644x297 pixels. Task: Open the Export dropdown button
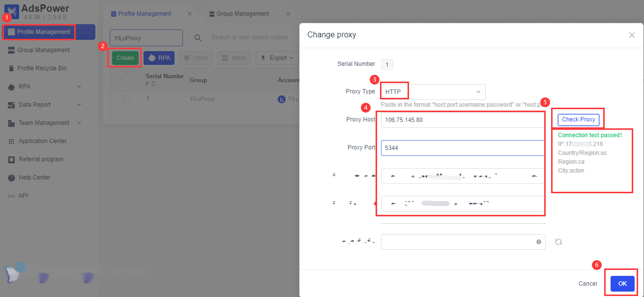[x=277, y=58]
